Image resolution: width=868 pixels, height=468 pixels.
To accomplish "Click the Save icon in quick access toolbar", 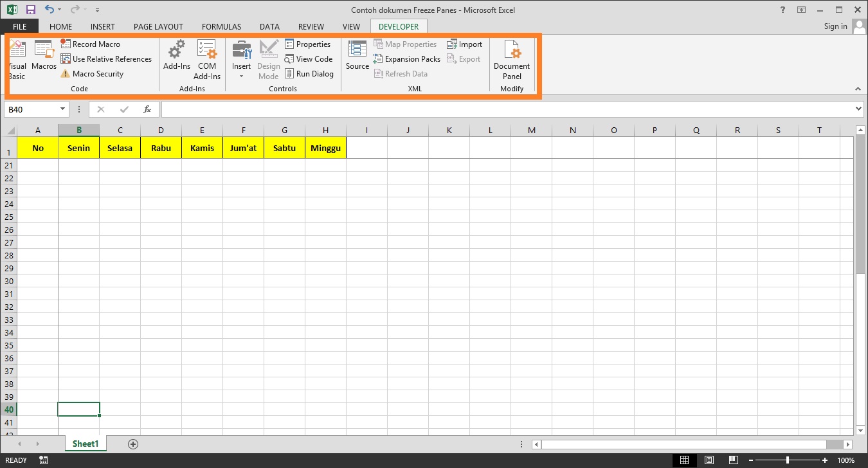I will coord(30,10).
